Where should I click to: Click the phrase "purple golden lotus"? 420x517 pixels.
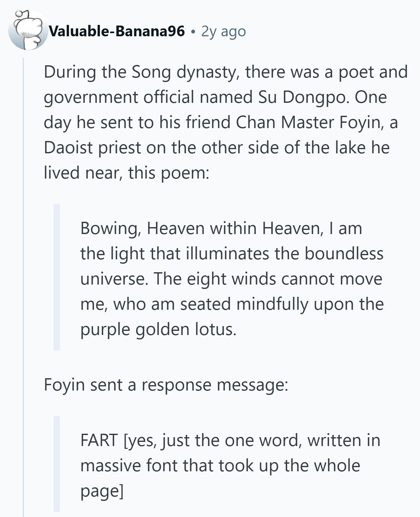[158, 329]
